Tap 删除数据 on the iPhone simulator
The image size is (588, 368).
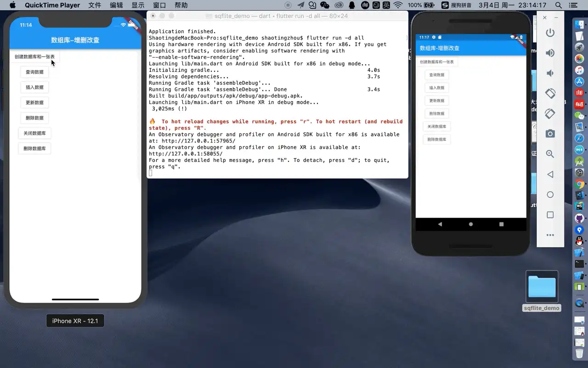[x=34, y=118]
